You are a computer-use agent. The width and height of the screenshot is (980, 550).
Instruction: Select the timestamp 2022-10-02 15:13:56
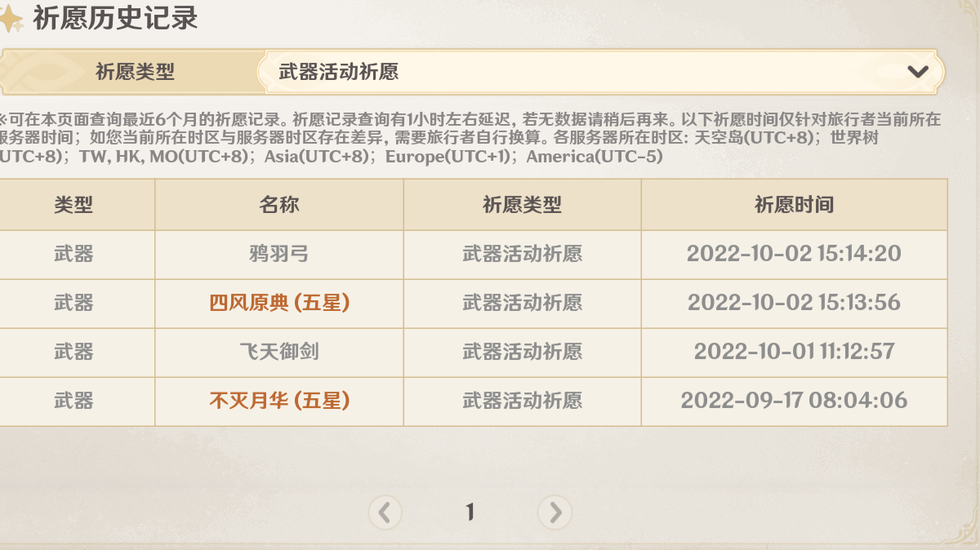(794, 303)
